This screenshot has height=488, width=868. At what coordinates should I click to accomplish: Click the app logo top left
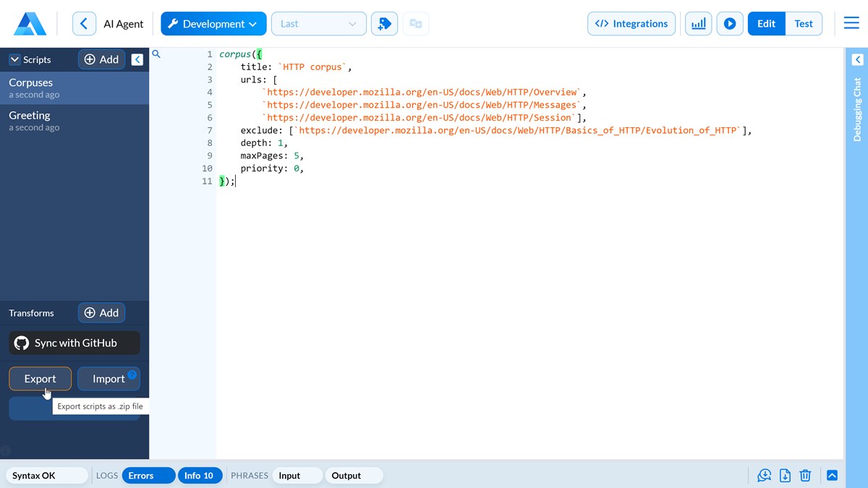pos(30,22)
